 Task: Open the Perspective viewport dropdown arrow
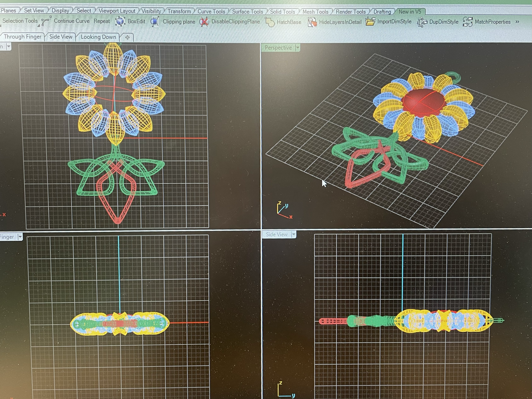(x=297, y=48)
